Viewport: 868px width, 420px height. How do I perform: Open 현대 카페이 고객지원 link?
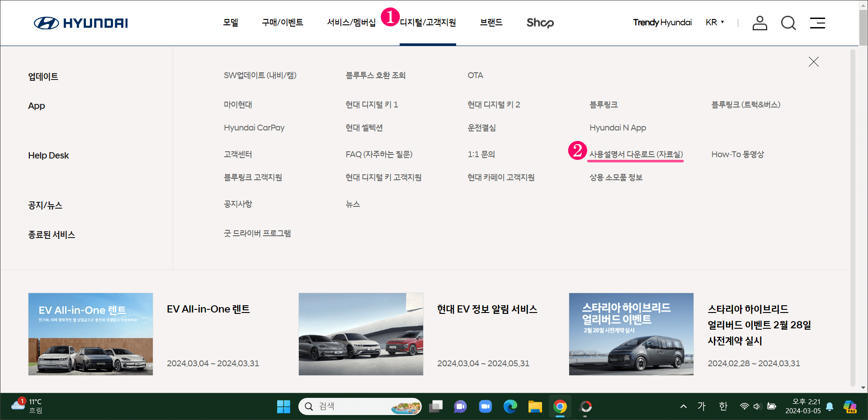pyautogui.click(x=501, y=177)
